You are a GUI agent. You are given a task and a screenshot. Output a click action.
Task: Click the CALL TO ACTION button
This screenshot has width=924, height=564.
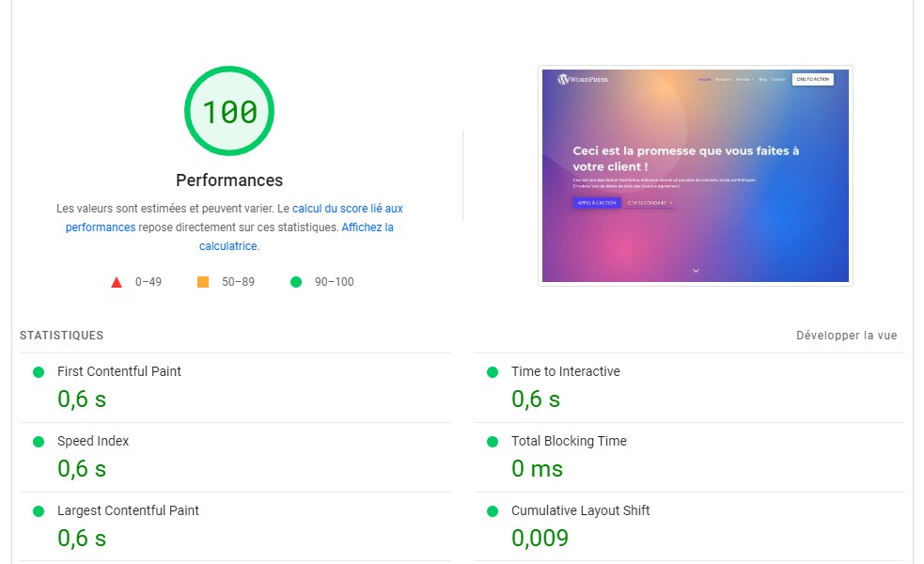[x=814, y=79]
